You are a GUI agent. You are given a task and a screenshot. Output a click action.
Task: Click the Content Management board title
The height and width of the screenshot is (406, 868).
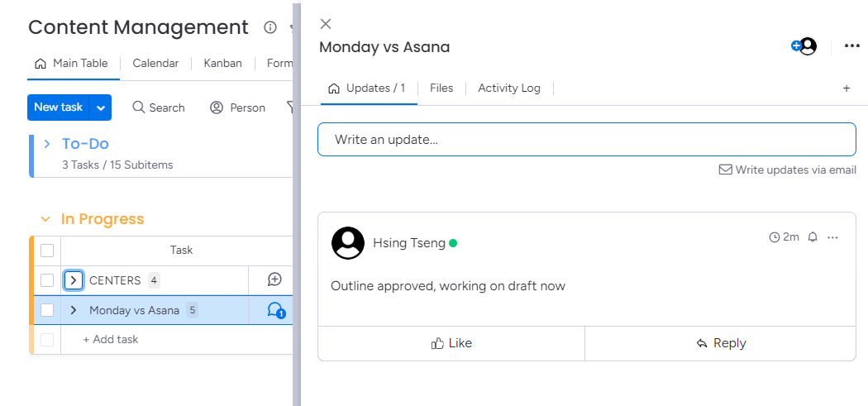pyautogui.click(x=138, y=27)
